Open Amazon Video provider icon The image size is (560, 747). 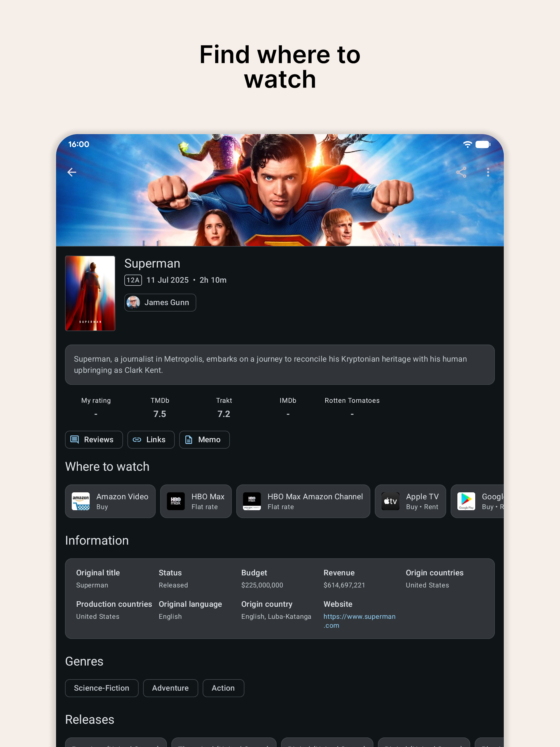[81, 501]
